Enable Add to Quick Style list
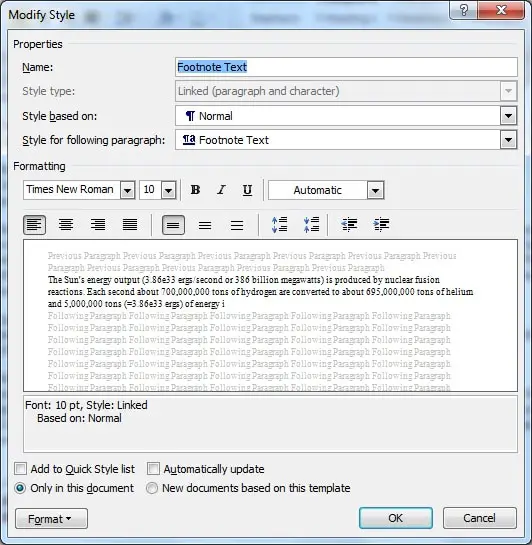This screenshot has width=532, height=545. coord(20,469)
